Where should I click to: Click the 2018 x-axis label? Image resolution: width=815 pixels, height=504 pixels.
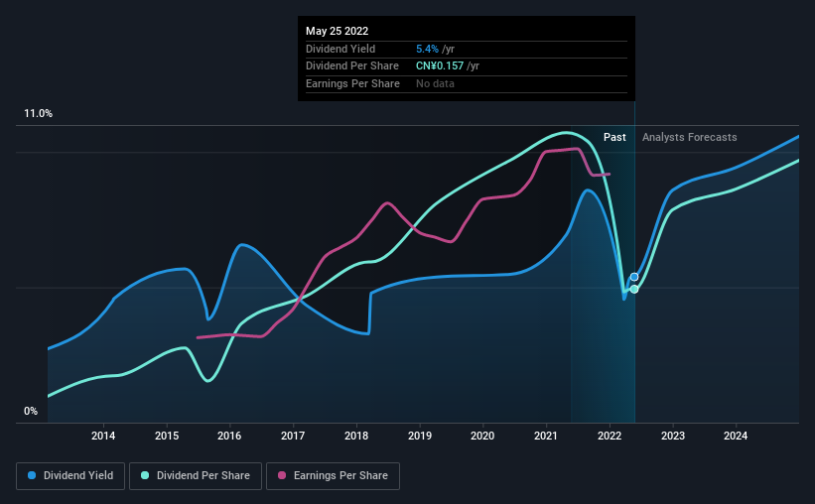pos(356,436)
